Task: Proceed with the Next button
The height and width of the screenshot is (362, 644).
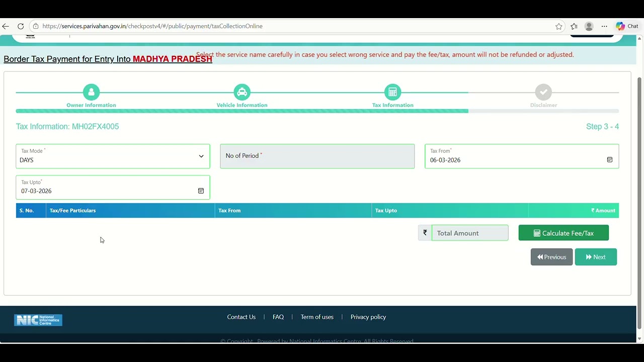Action: tap(596, 257)
